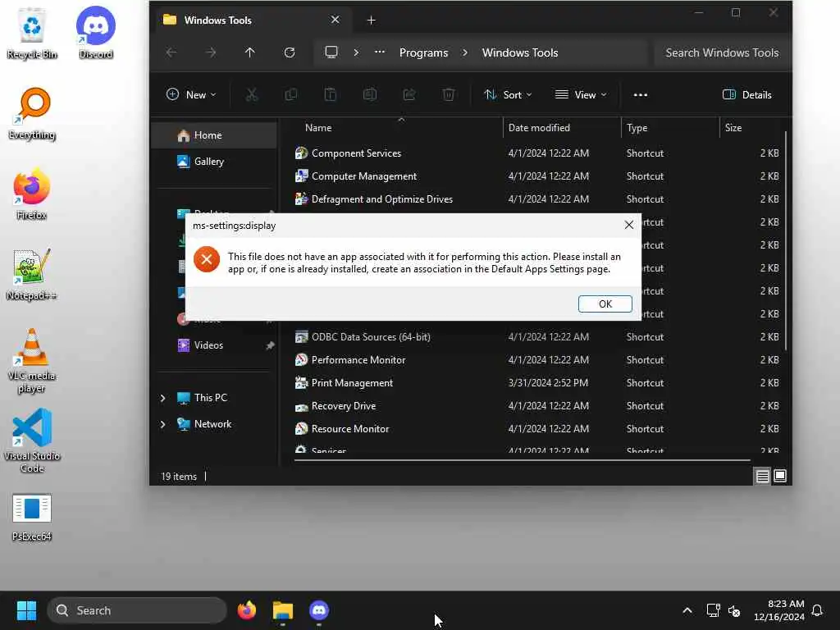Click the Share toolbar icon
This screenshot has width=840, height=630.
point(409,95)
